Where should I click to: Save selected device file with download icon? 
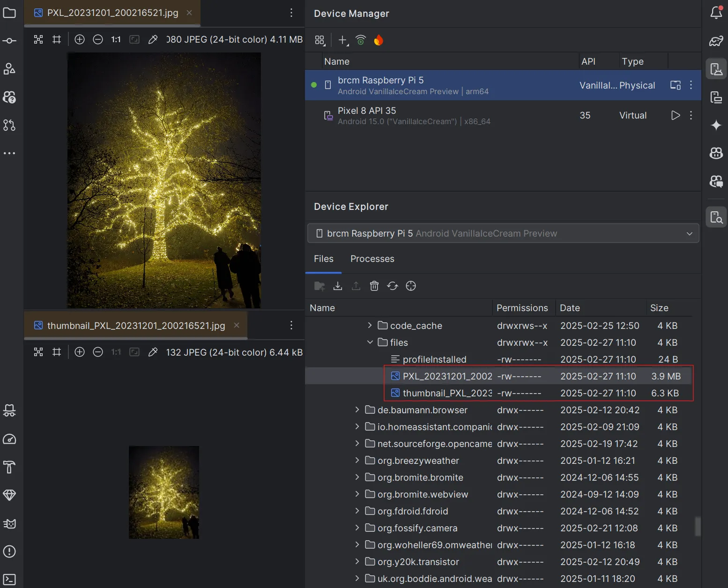click(338, 286)
